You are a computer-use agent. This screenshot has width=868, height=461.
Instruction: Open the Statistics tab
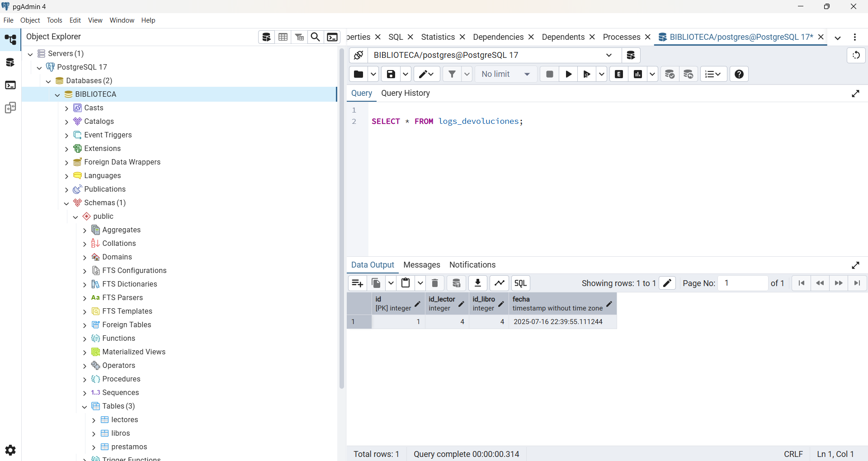click(438, 37)
